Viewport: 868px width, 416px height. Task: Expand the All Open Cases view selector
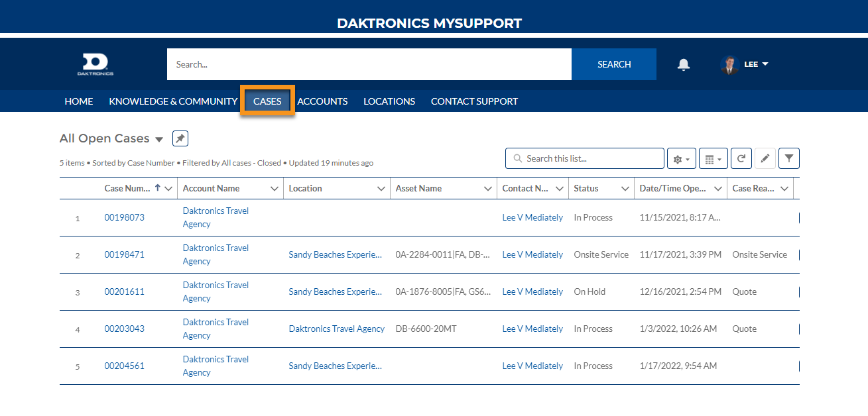159,139
